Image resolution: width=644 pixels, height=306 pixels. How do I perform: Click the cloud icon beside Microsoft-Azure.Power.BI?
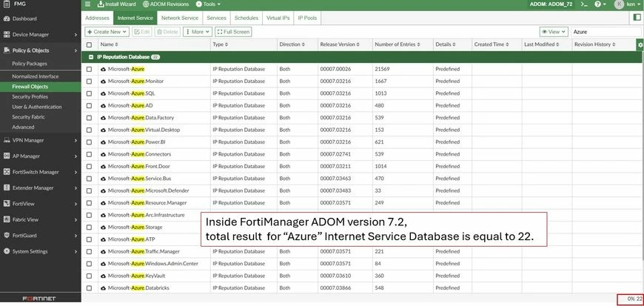[103, 142]
